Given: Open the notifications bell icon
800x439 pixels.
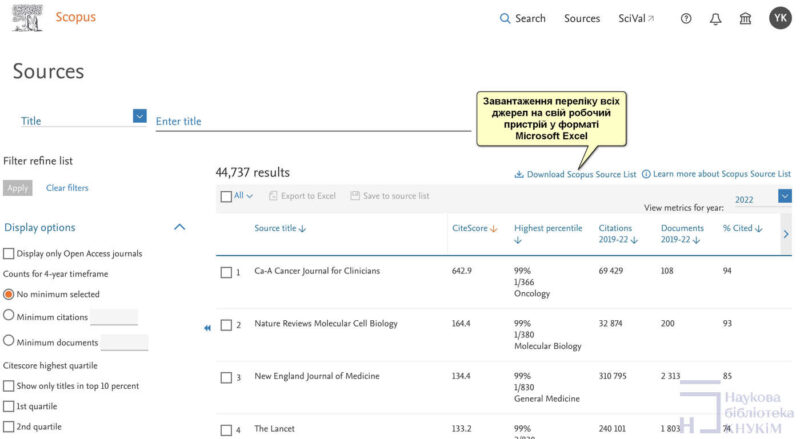Looking at the screenshot, I should [715, 18].
